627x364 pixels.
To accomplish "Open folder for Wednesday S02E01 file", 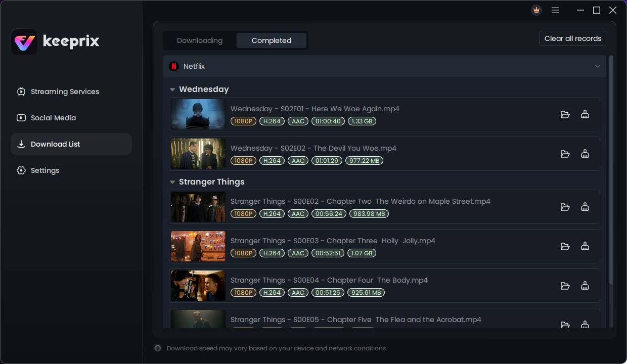I will 565,114.
